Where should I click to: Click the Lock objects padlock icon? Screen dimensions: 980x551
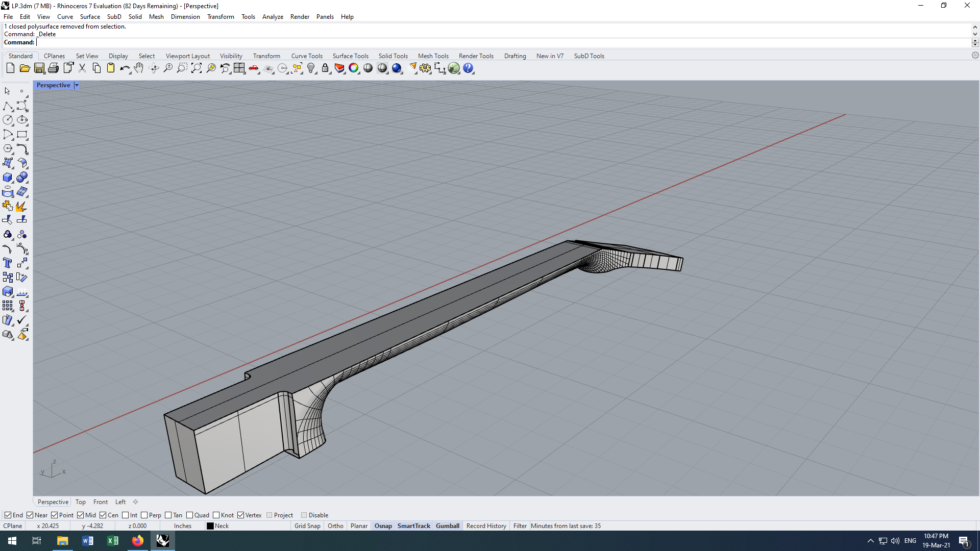[325, 68]
